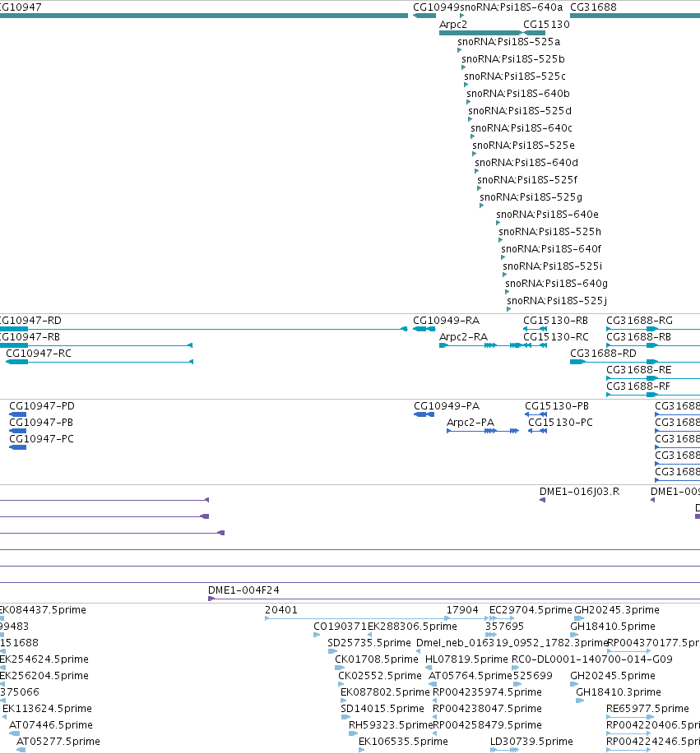Select the CG10947 gene label
This screenshot has width=700, height=754.
21,7
